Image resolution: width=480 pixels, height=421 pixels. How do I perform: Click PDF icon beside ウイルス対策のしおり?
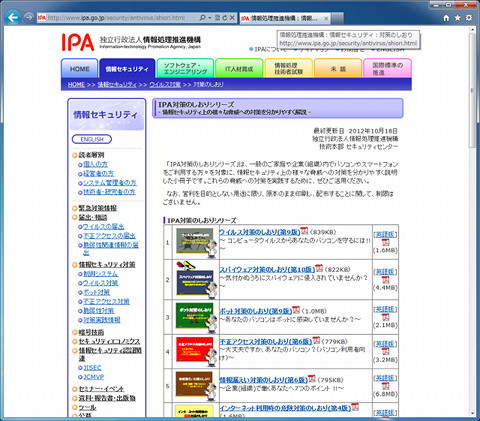point(304,231)
